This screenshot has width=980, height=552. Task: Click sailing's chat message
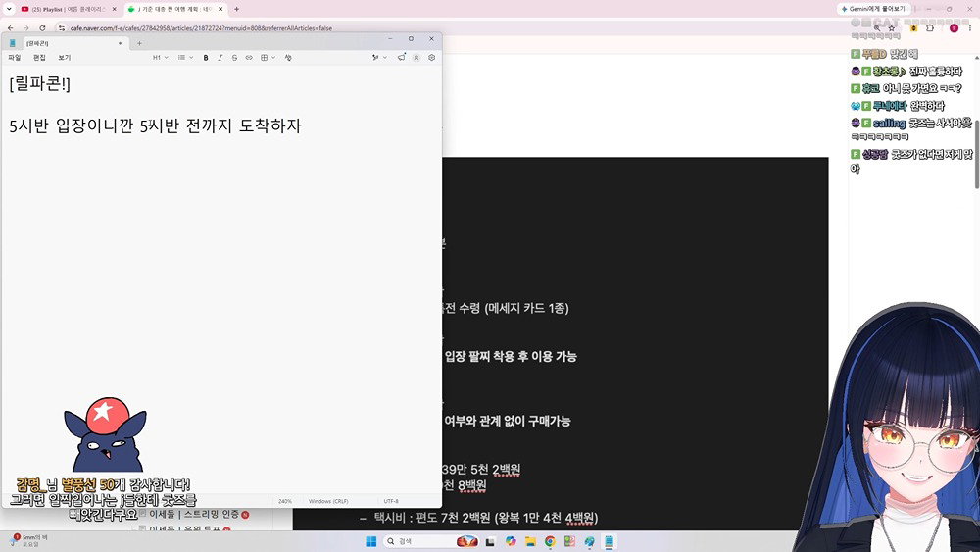pos(911,128)
